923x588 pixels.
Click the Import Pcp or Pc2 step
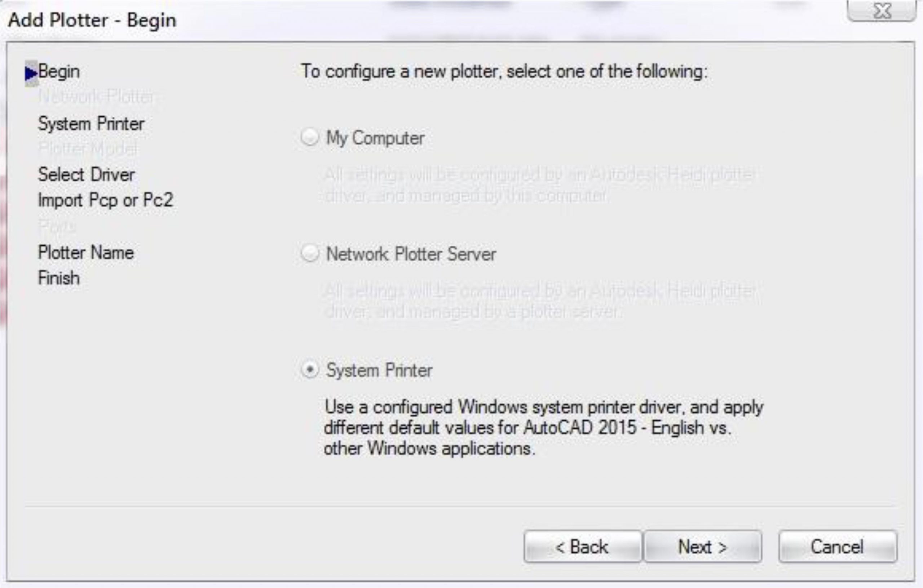click(105, 200)
